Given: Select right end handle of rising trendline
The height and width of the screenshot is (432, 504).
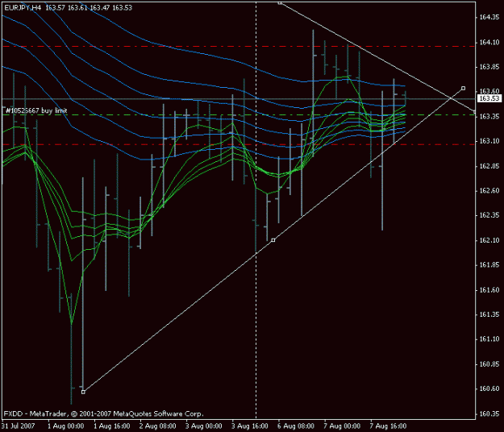Looking at the screenshot, I should pyautogui.click(x=463, y=88).
